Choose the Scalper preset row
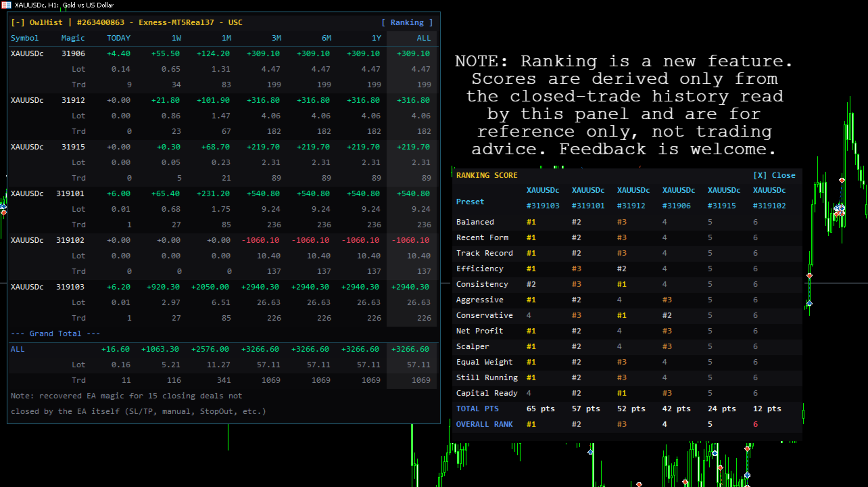Viewport: 868px width, 487px height. pos(627,346)
